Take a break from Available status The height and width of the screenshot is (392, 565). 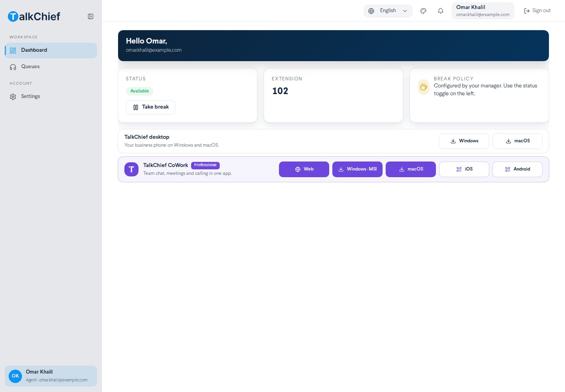click(151, 107)
